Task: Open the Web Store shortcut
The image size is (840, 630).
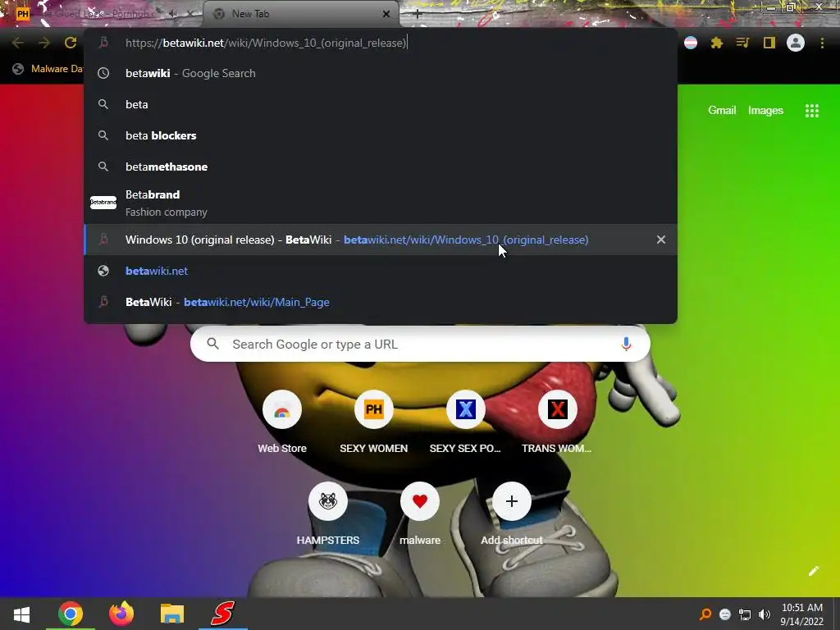Action: (x=282, y=422)
